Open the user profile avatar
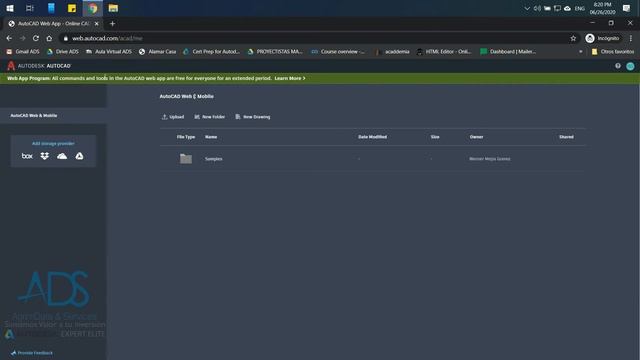 [630, 66]
